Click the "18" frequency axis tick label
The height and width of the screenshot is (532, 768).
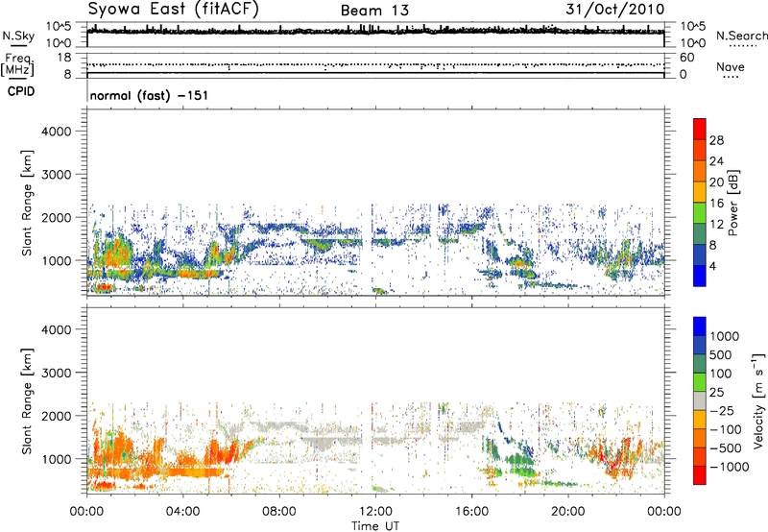[x=64, y=58]
